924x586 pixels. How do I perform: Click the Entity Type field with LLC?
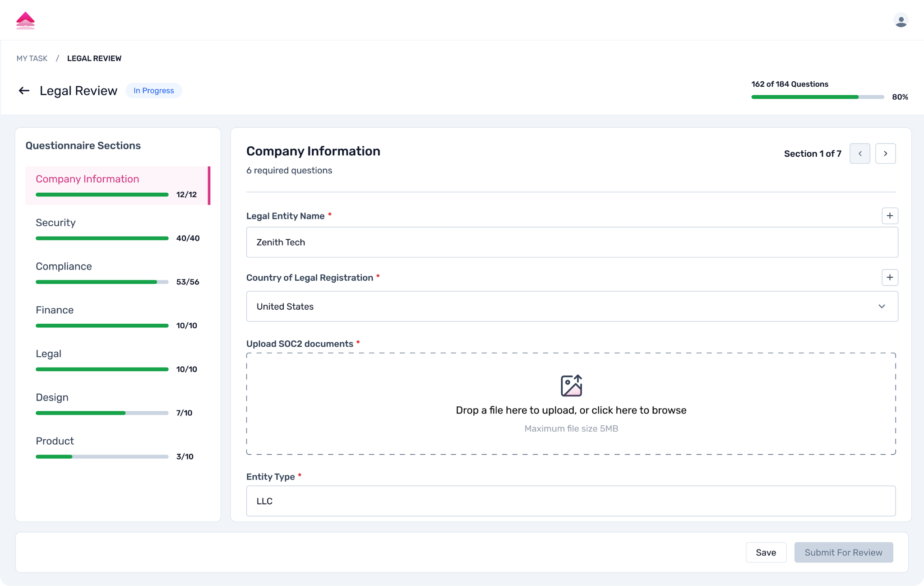[x=571, y=501]
